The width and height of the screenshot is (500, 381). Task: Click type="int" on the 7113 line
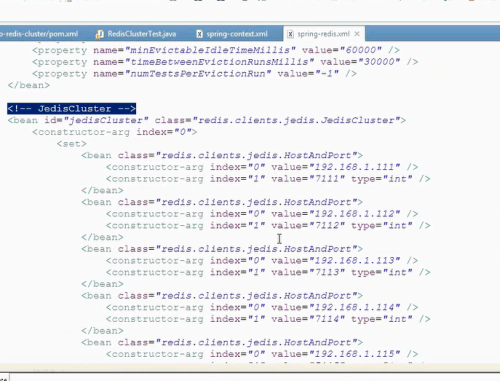pyautogui.click(x=382, y=272)
